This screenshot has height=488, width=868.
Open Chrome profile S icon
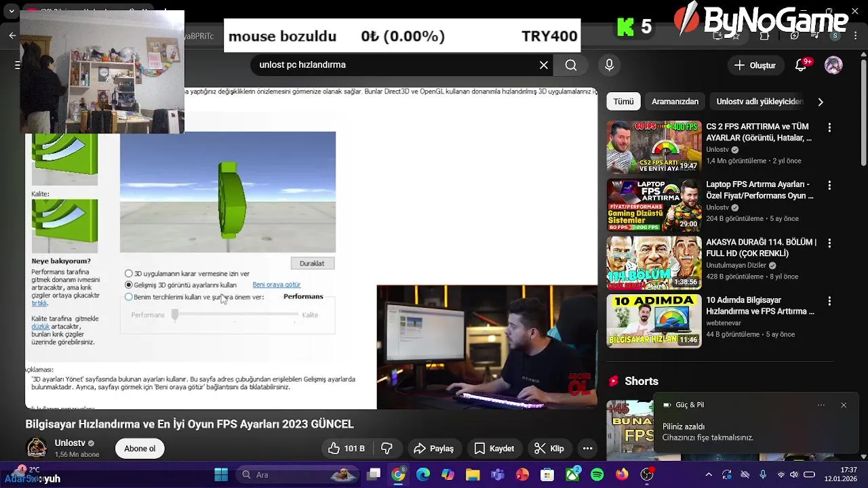click(x=835, y=36)
